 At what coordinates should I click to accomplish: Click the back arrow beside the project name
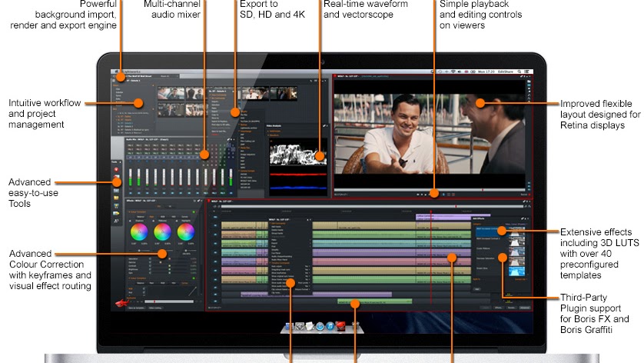(x=114, y=76)
